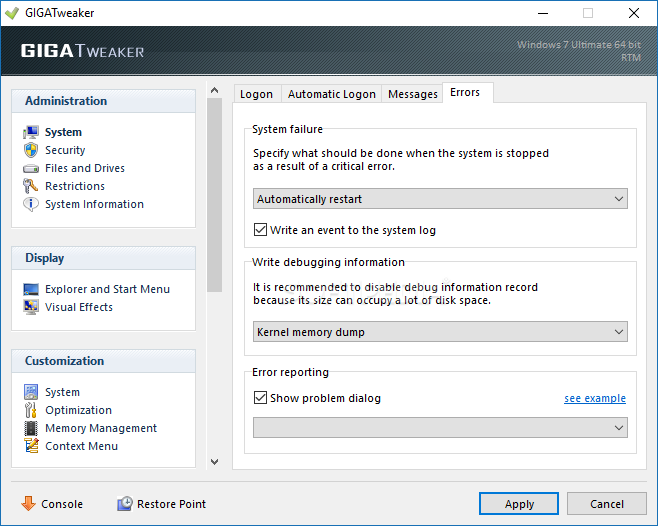Click the Console orange arrow icon
The width and height of the screenshot is (658, 526).
[x=29, y=503]
